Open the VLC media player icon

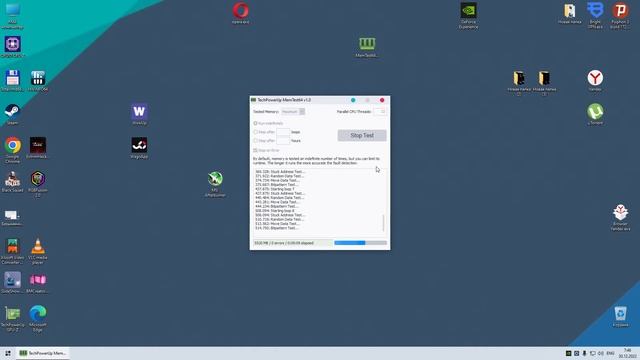pos(38,251)
